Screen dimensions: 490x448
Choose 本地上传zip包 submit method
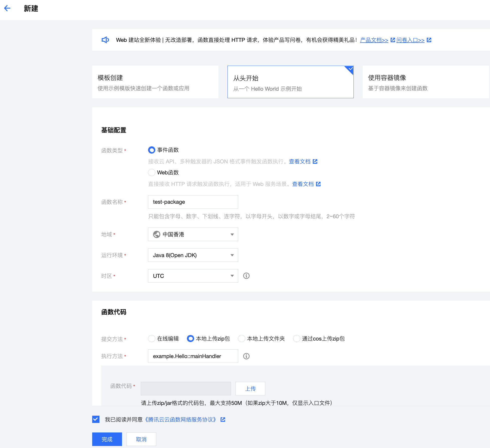pos(190,339)
